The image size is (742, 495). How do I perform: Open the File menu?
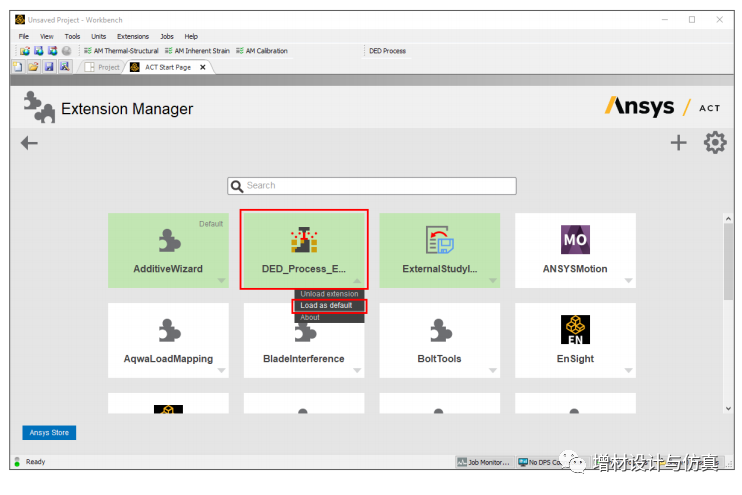point(24,36)
